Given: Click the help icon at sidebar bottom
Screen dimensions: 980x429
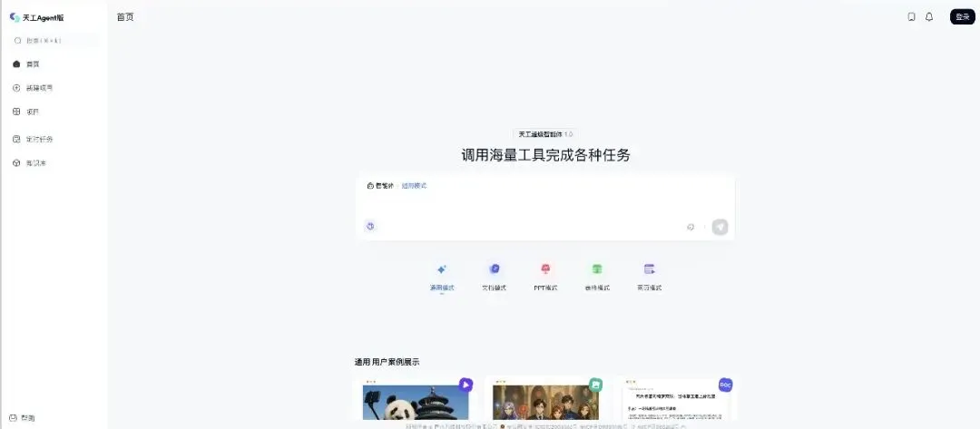Looking at the screenshot, I should point(13,418).
